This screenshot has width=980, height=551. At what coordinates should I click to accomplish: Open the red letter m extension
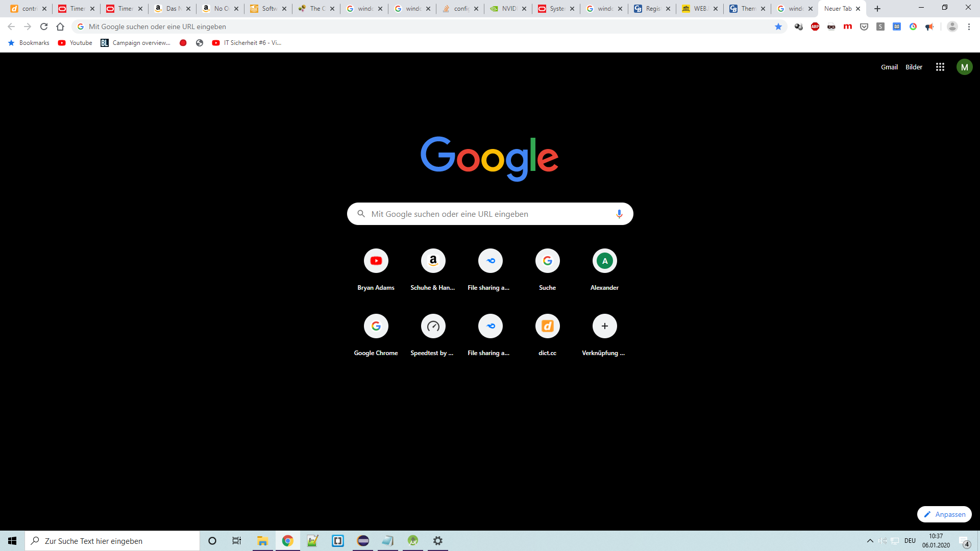[848, 27]
